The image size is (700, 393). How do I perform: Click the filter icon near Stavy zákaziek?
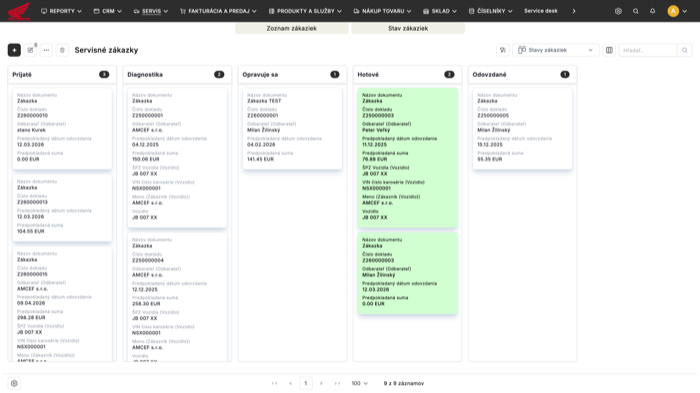[x=503, y=50]
